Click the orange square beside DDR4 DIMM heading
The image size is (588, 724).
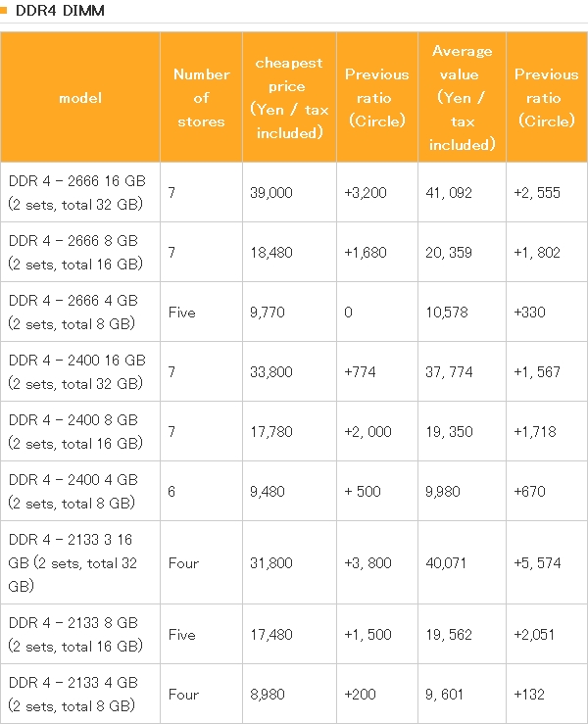click(5, 11)
